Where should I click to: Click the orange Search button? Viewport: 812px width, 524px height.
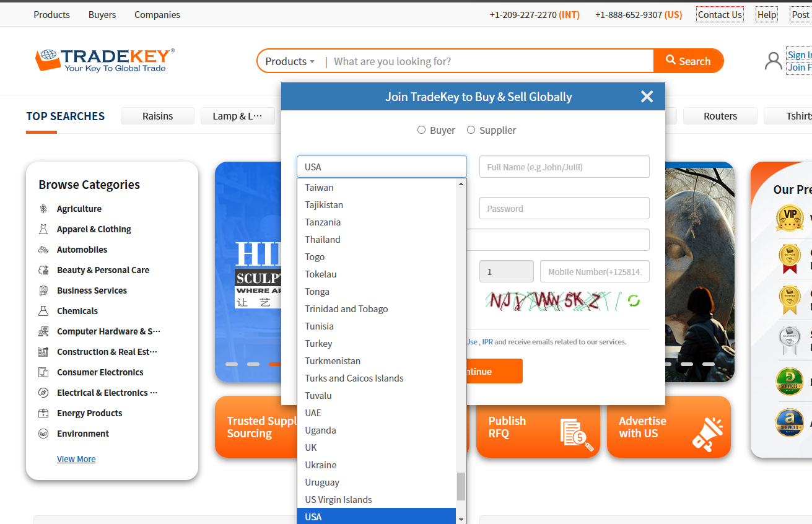(x=688, y=61)
